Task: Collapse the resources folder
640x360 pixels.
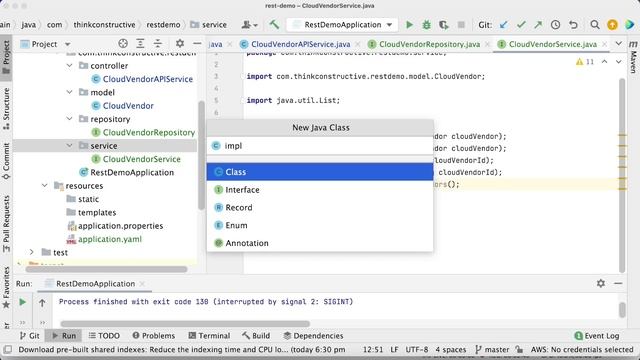Action: pos(44,186)
